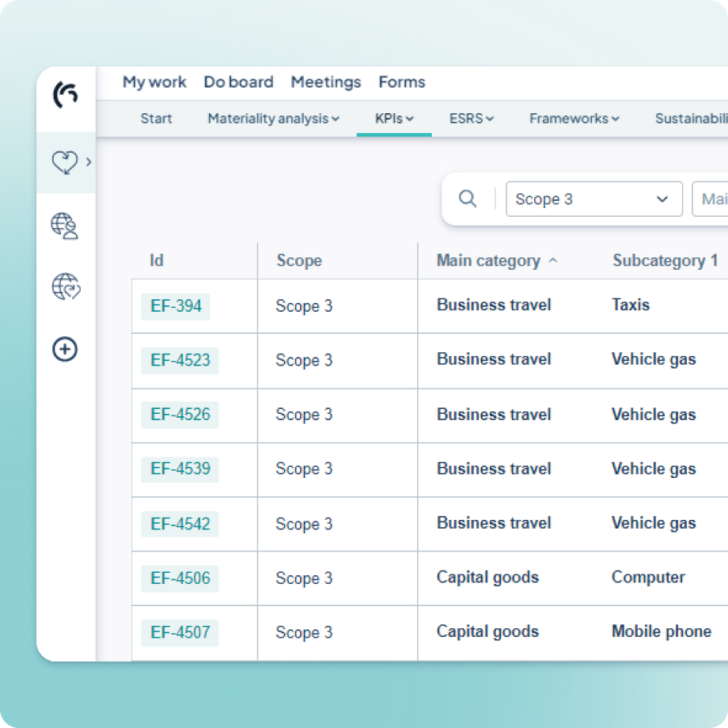The width and height of the screenshot is (728, 728).
Task: Open the globe with heart sidebar icon
Action: pyautogui.click(x=66, y=286)
